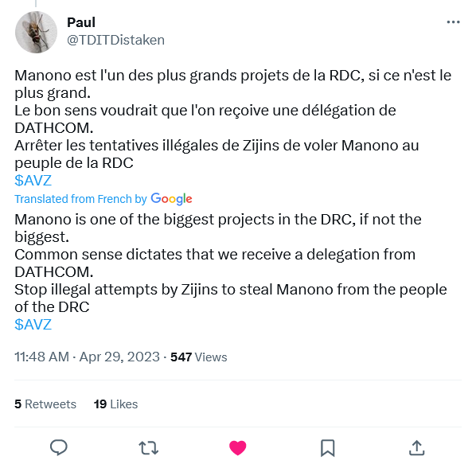
Task: Open the $AVZ cashtag in French text
Action: tap(33, 181)
